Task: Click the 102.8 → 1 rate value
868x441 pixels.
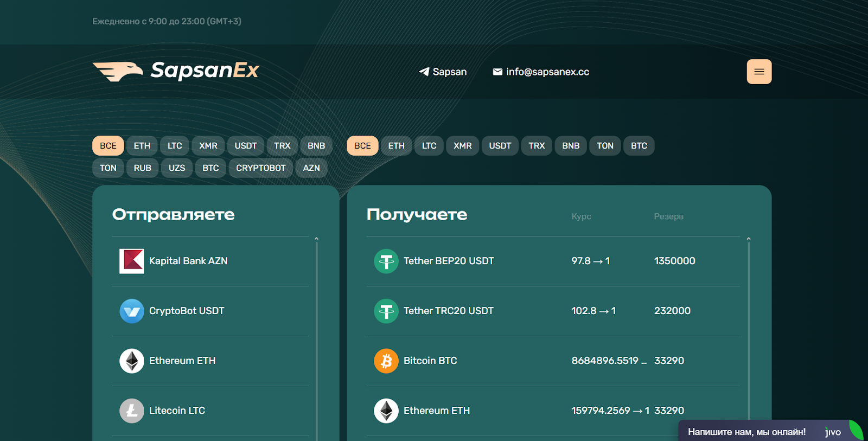Action: (593, 311)
